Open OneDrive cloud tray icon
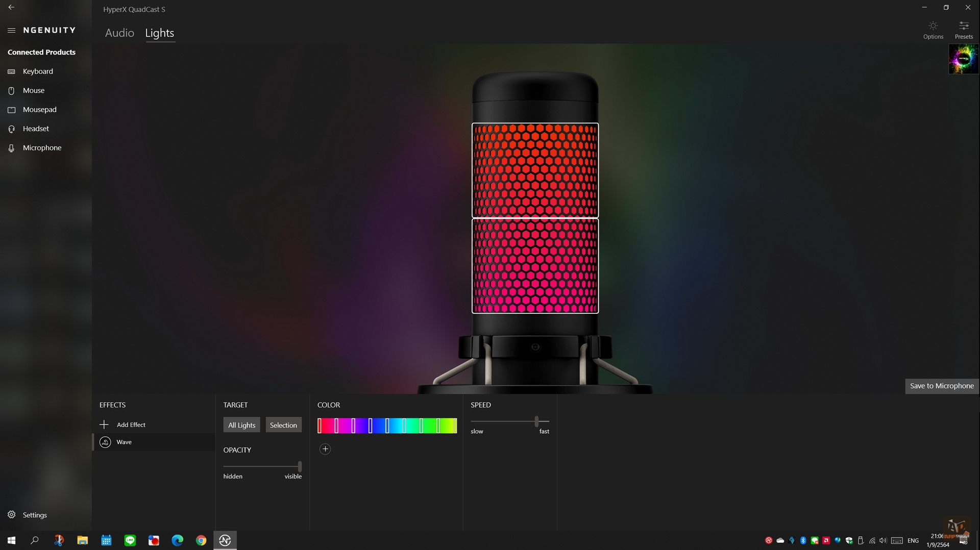Image resolution: width=980 pixels, height=550 pixels. [x=780, y=540]
